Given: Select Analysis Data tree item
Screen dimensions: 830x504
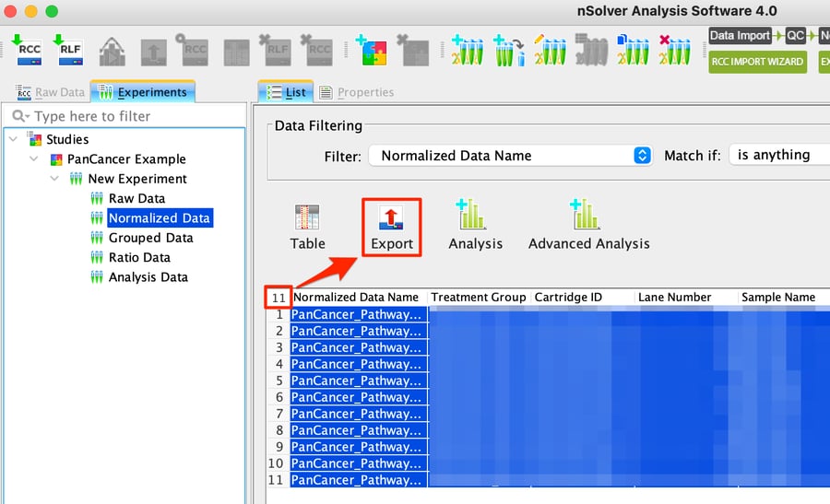Looking at the screenshot, I should 148,277.
